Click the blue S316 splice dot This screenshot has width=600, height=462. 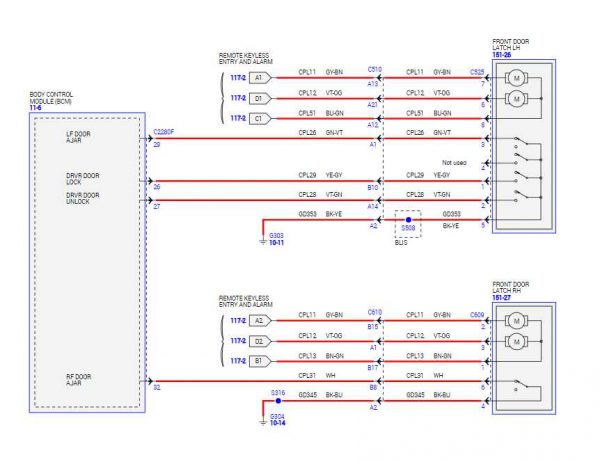click(278, 401)
